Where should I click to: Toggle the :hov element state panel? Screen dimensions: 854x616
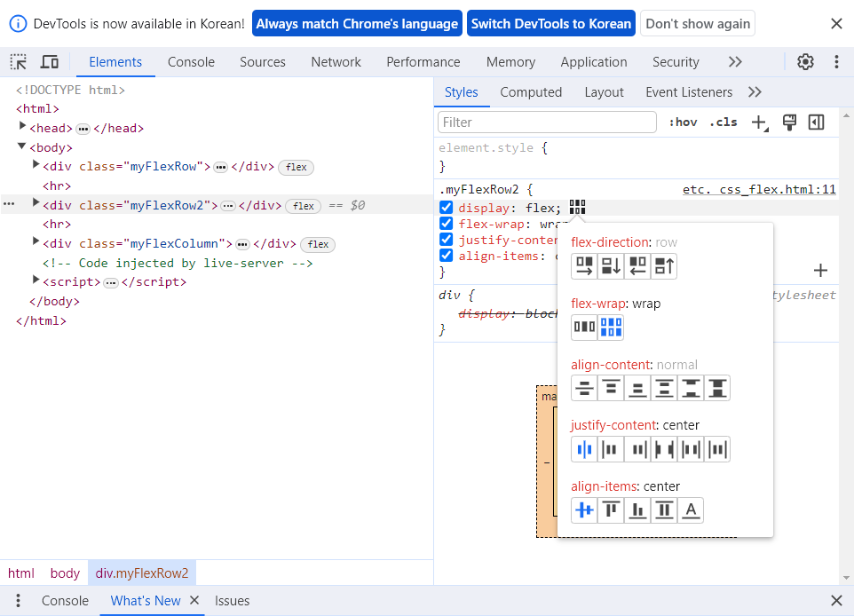point(683,122)
